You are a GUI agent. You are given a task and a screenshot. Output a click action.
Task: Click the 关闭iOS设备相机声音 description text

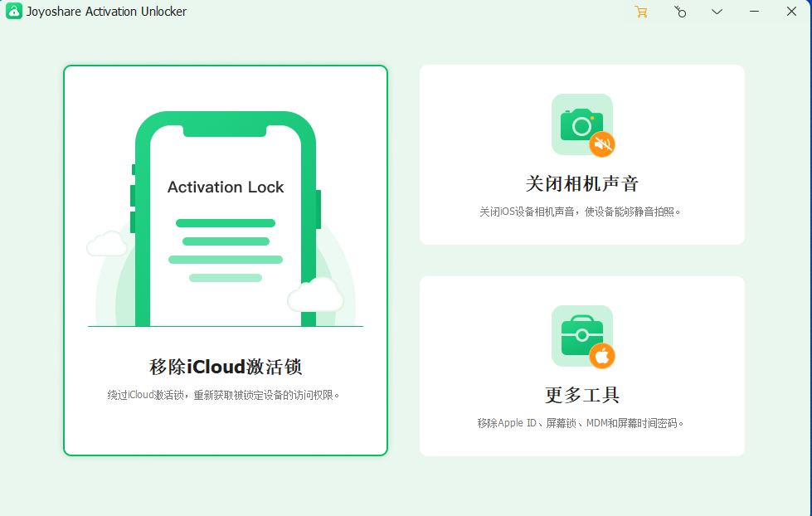pyautogui.click(x=580, y=212)
